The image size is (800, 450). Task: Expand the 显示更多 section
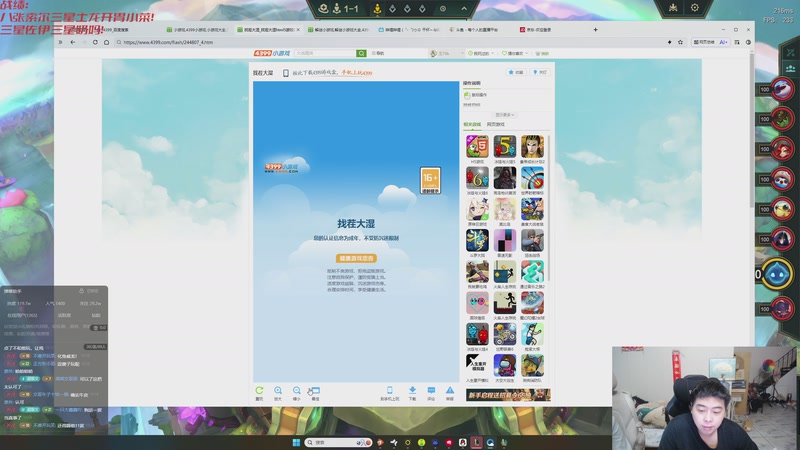click(x=505, y=115)
